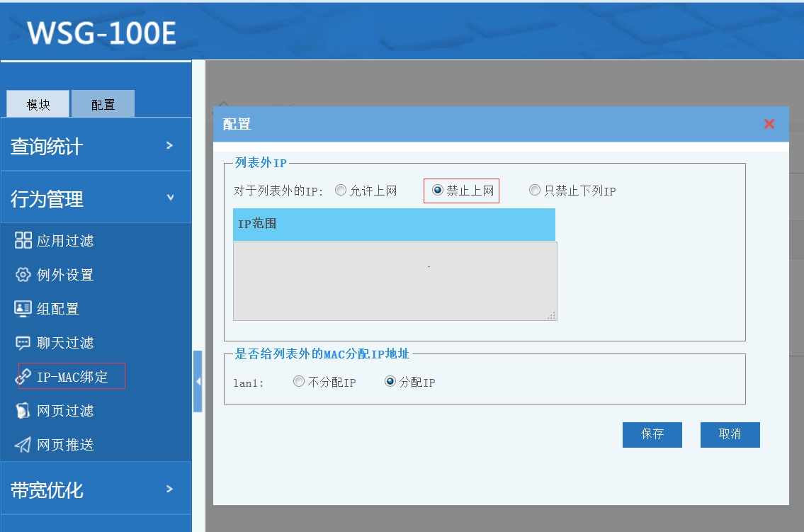Choose the 只禁止下列IP radio option
Screen dimensions: 804x532
(x=535, y=191)
